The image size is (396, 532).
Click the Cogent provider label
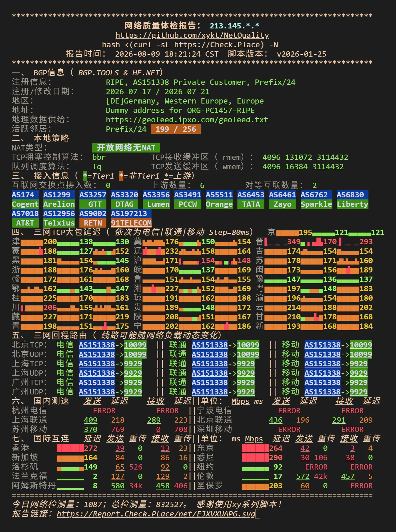tap(25, 204)
